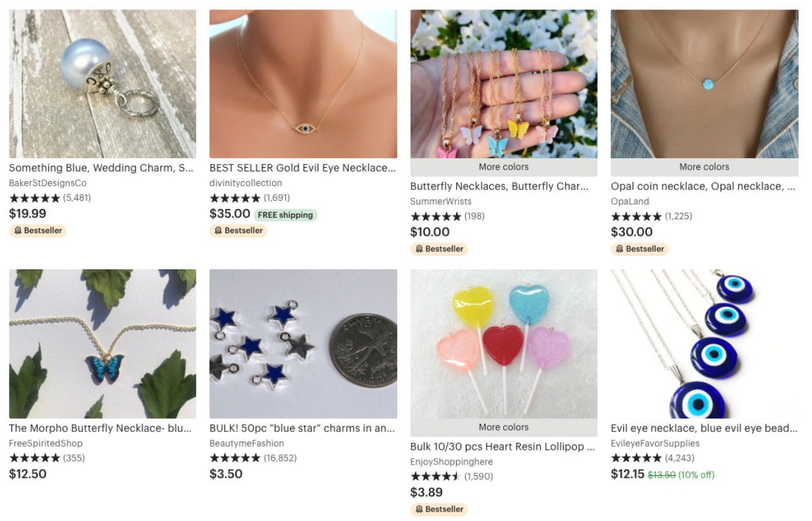The image size is (812, 521).
Task: Open the SummerWrists seller name
Action: (x=441, y=201)
